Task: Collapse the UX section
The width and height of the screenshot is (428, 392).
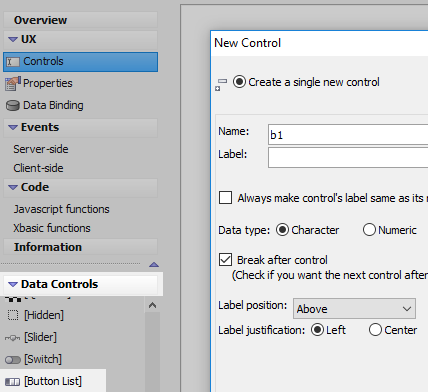Action: [13, 39]
